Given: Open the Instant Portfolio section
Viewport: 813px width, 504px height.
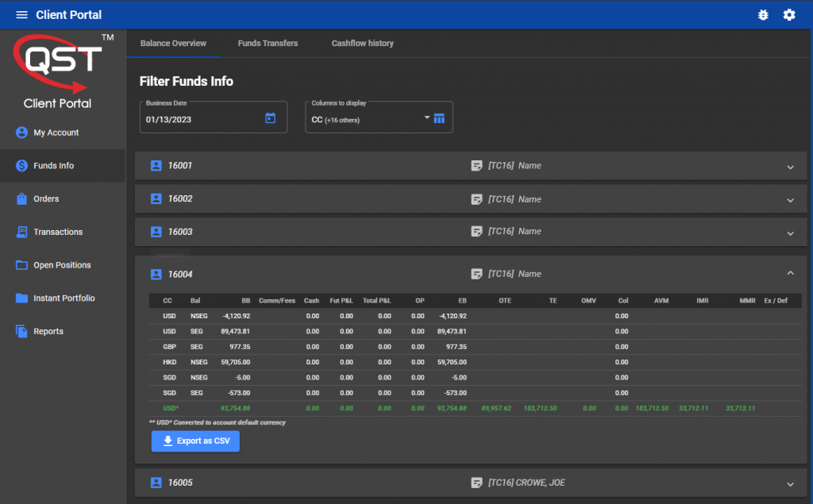Looking at the screenshot, I should 20,298.
